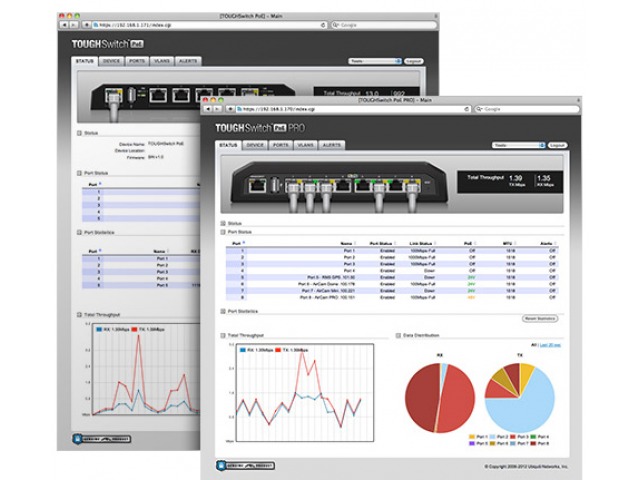Open the VLANS tab in the rear window
Image resolution: width=640 pixels, height=480 pixels.
(162, 61)
